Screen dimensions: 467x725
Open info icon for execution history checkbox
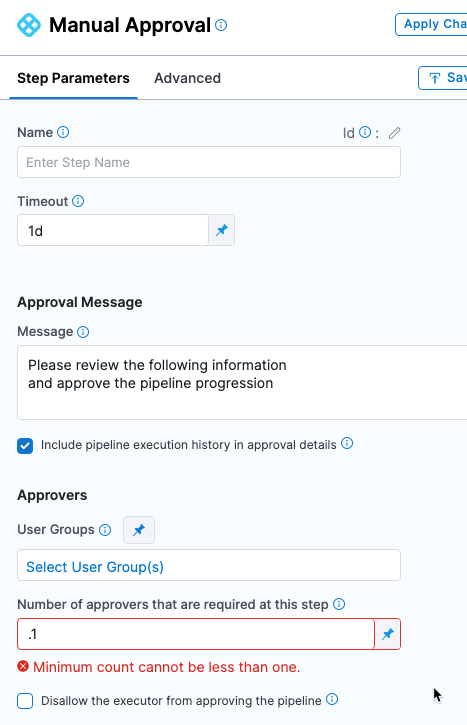347,443
